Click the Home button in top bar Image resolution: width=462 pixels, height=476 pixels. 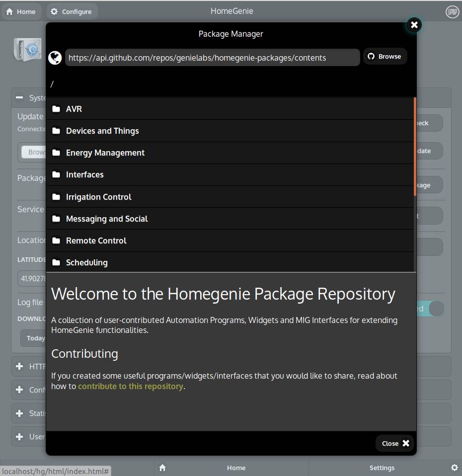(21, 11)
